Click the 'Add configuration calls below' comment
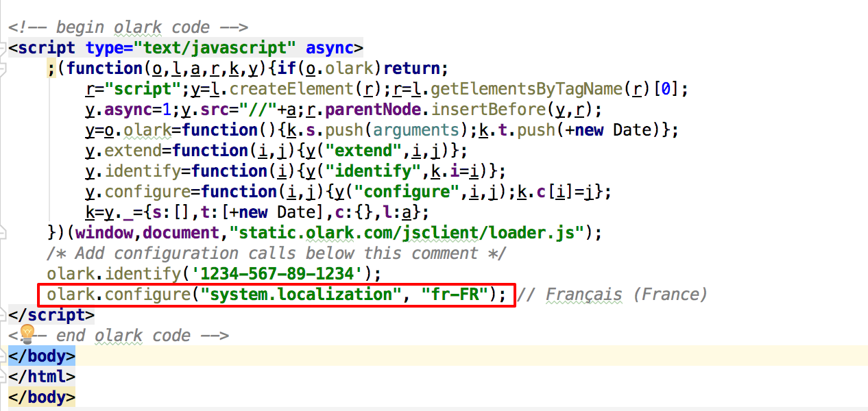 pyautogui.click(x=276, y=253)
